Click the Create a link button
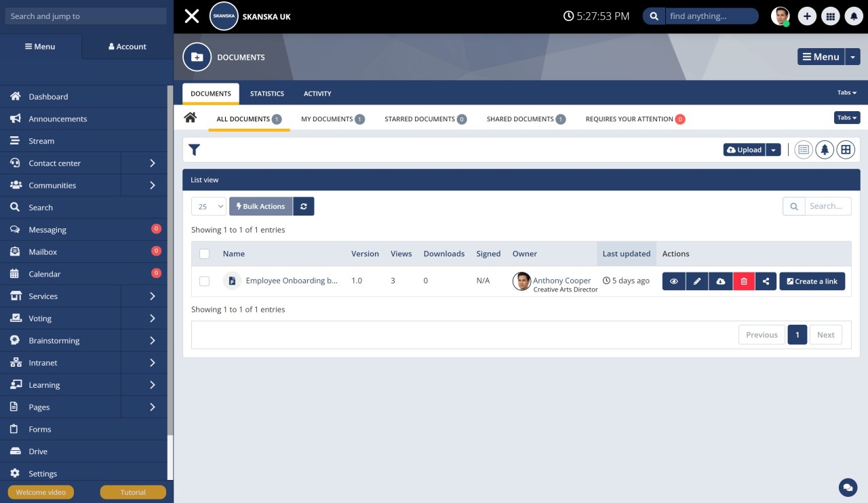Image resolution: width=868 pixels, height=503 pixels. point(812,281)
